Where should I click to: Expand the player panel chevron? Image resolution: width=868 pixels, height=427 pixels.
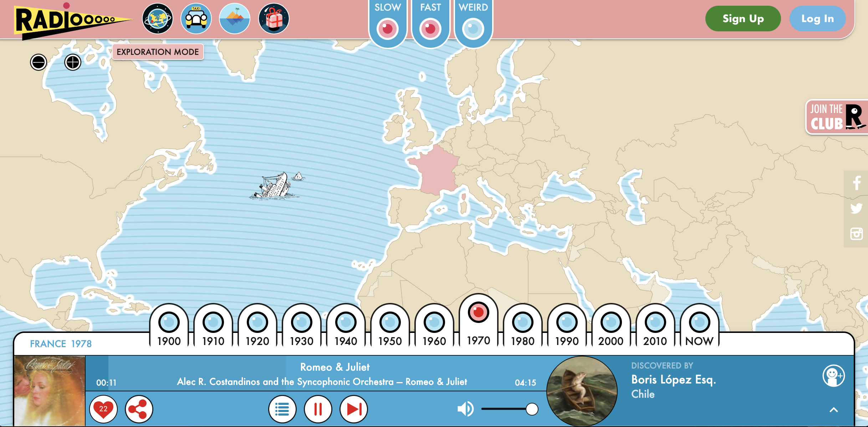(833, 410)
